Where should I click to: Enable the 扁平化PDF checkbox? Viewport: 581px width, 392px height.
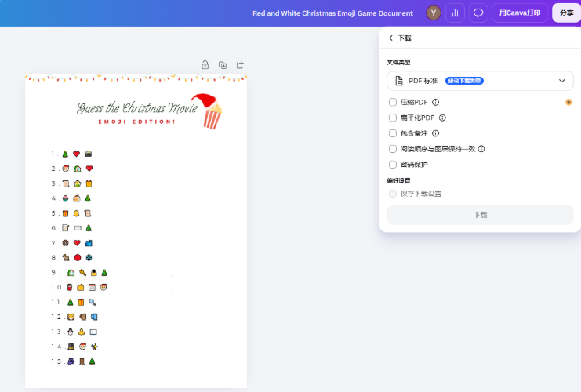point(393,118)
